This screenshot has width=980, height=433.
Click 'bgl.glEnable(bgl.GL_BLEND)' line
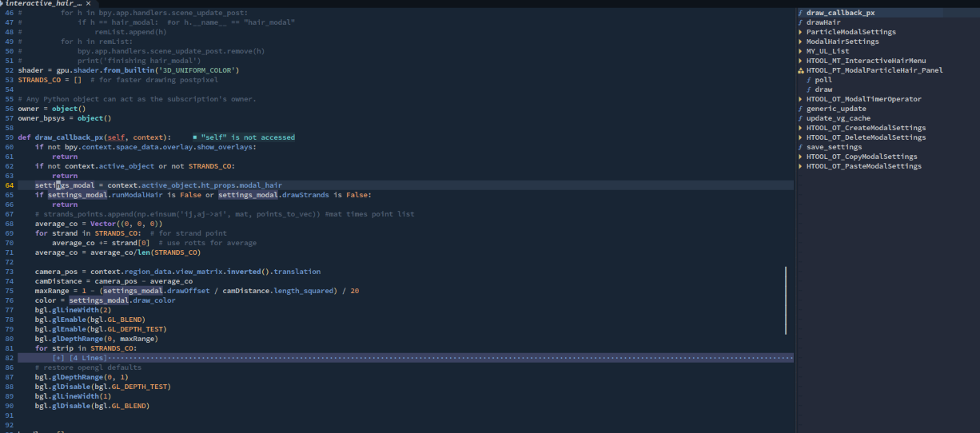[x=90, y=320]
